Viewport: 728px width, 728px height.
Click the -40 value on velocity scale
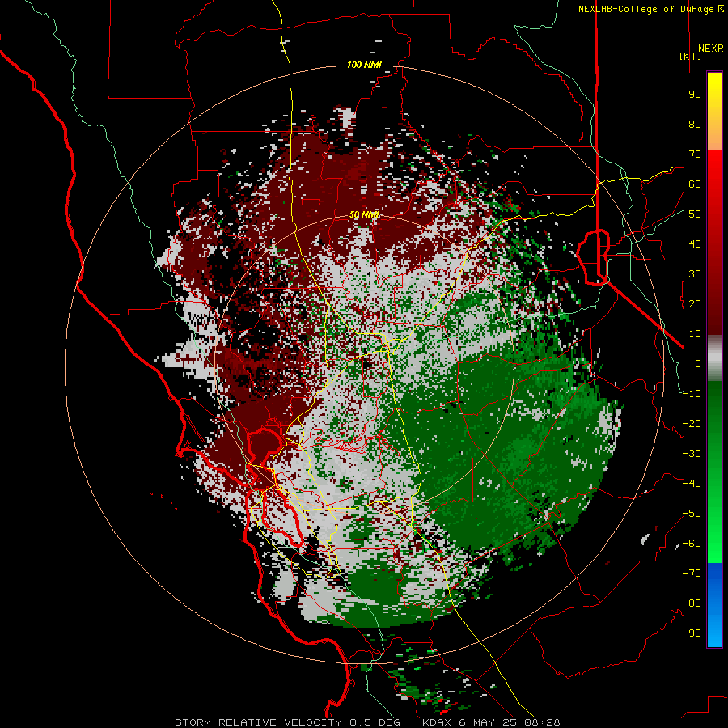pyautogui.click(x=692, y=484)
